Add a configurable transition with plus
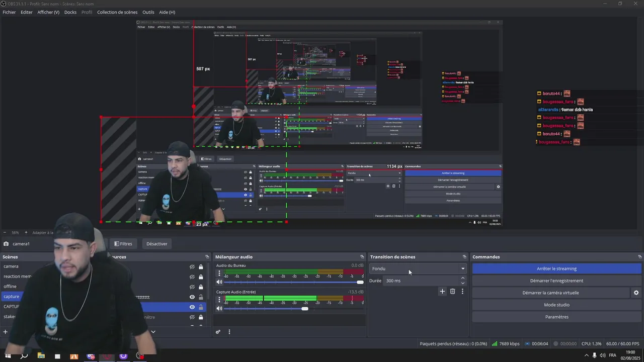 click(x=442, y=291)
